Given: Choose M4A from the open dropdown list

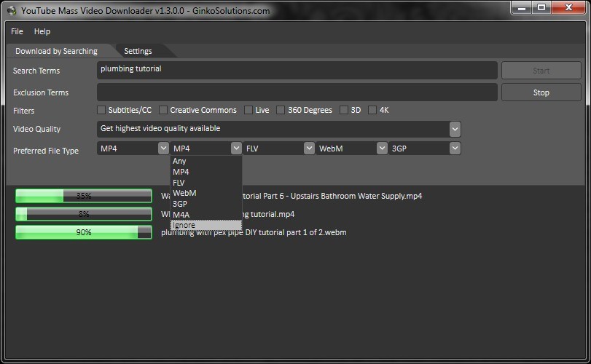Looking at the screenshot, I should point(206,215).
